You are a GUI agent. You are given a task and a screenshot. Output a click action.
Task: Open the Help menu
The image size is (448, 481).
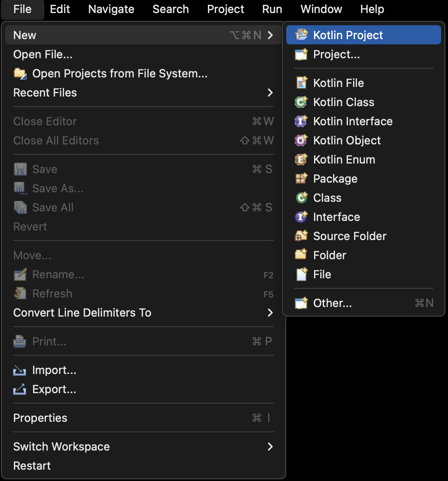[372, 9]
